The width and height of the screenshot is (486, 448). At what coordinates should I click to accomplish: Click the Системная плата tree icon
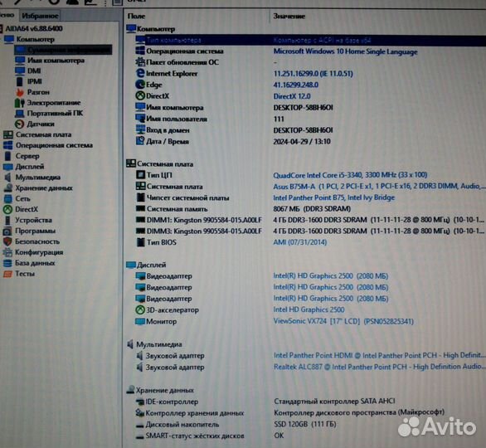coord(8,134)
